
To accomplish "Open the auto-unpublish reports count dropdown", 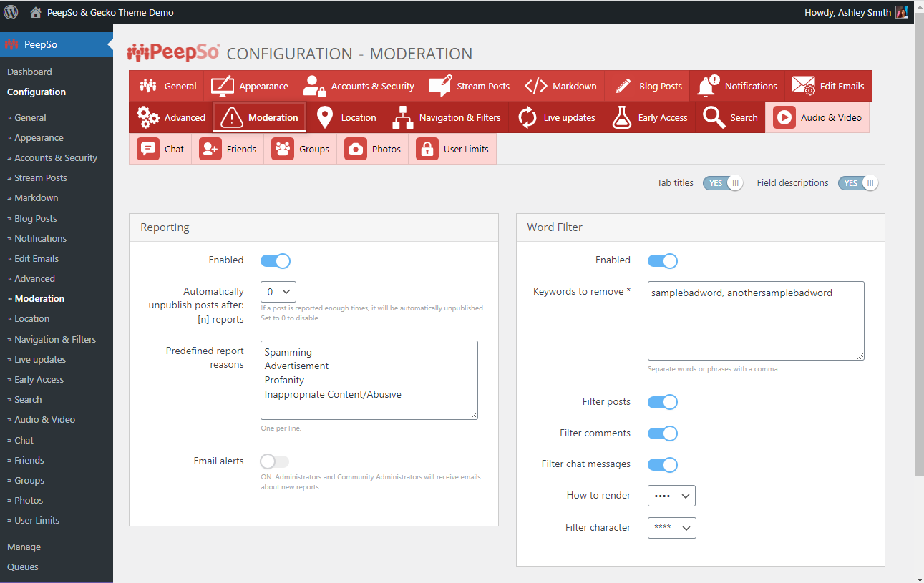I will pyautogui.click(x=278, y=292).
